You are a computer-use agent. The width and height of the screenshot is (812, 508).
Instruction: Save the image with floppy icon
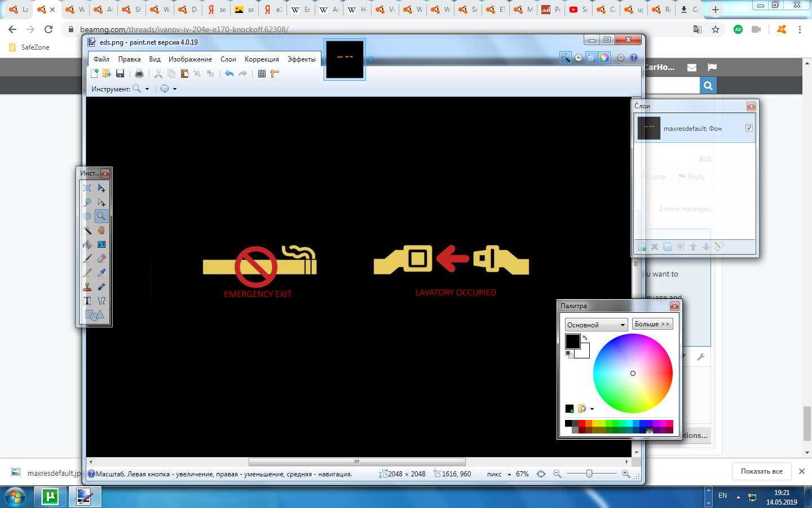click(x=120, y=73)
